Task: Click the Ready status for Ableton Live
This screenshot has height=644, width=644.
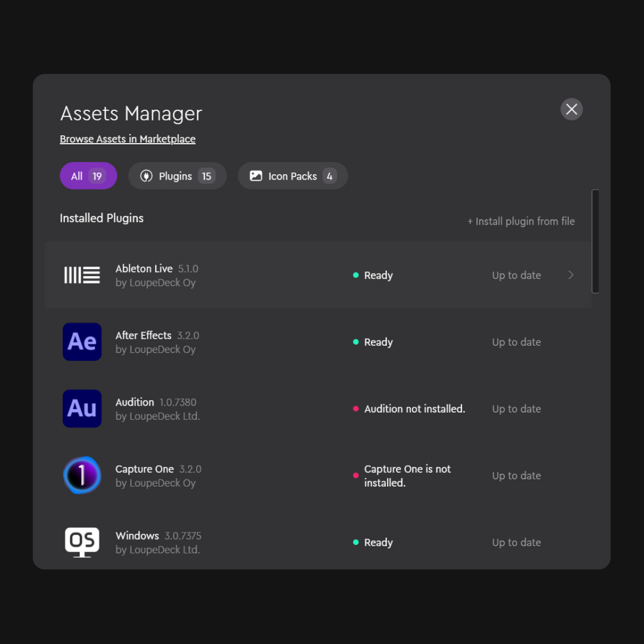Action: pos(378,275)
